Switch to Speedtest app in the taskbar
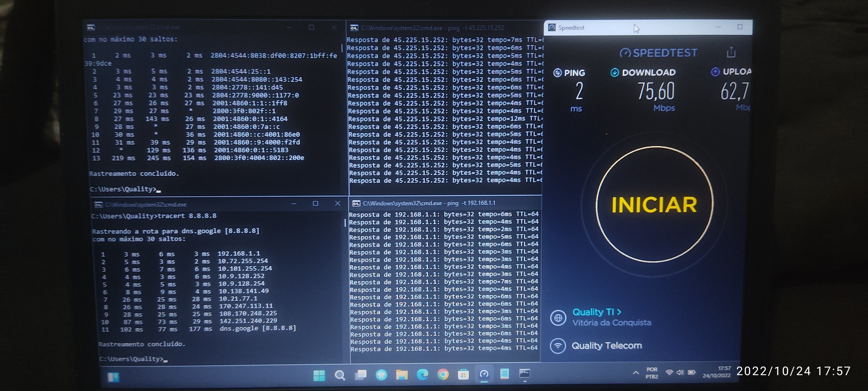This screenshot has width=868, height=391. 484,374
